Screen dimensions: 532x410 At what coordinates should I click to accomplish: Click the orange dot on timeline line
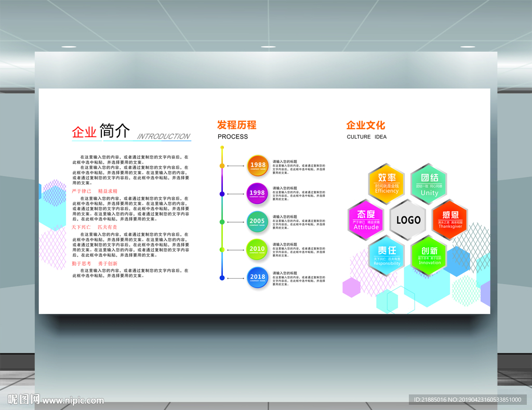point(222,166)
